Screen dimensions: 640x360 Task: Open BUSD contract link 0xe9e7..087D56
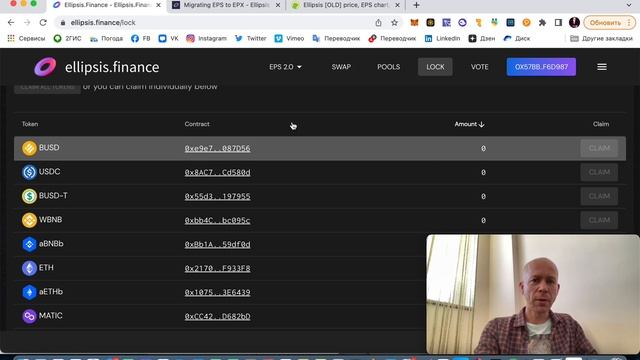(217, 149)
